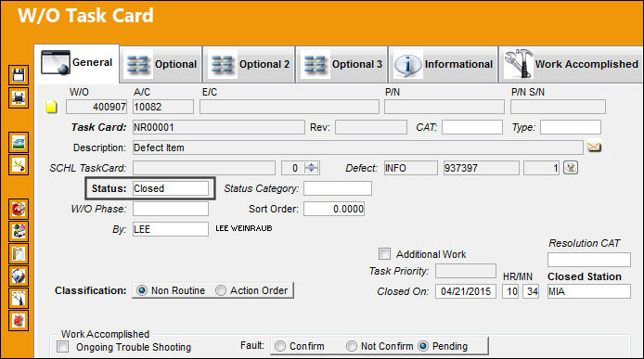The height and width of the screenshot is (359, 644).
Task: Click the SCHL TaskCard number spinner arrows
Action: (x=311, y=168)
